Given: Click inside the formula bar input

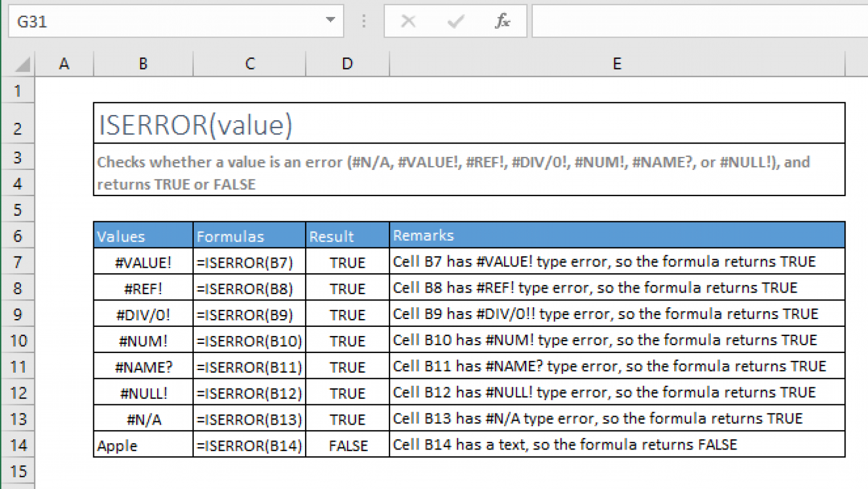Looking at the screenshot, I should (x=700, y=21).
